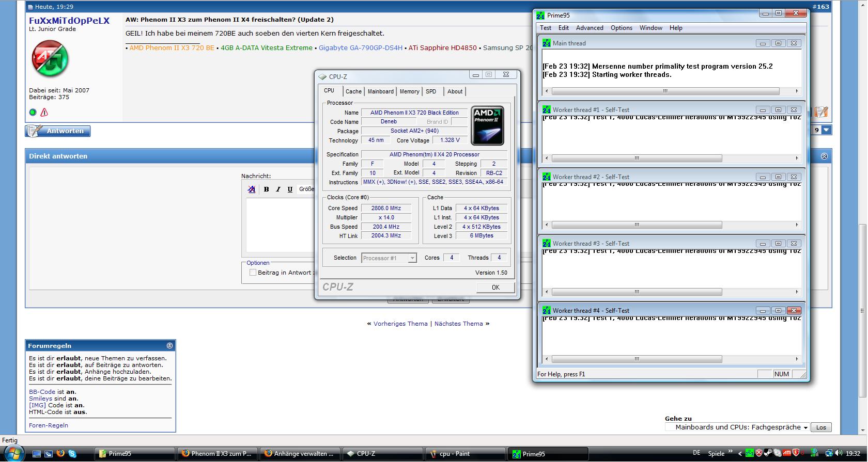Click G Data shield tray icon
This screenshot has width=868, height=462.
tap(796, 453)
